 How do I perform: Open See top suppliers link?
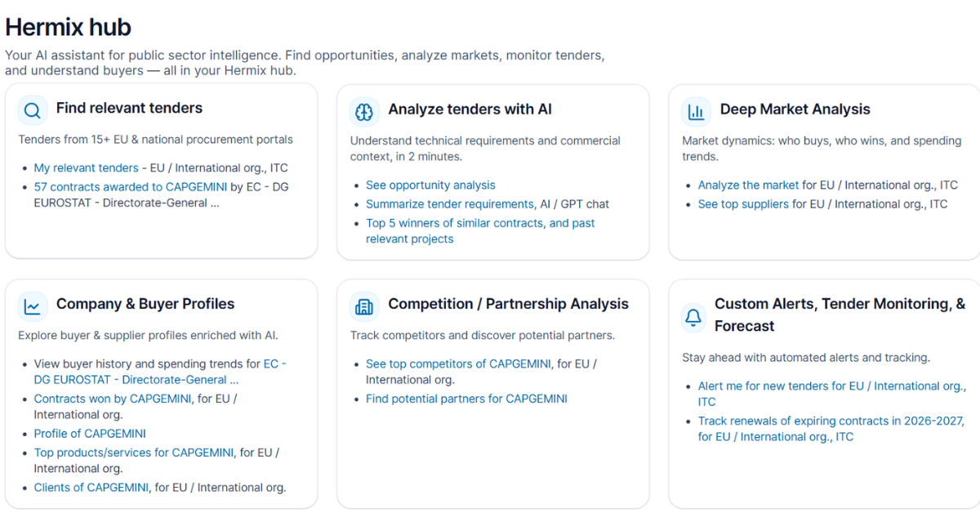743,204
